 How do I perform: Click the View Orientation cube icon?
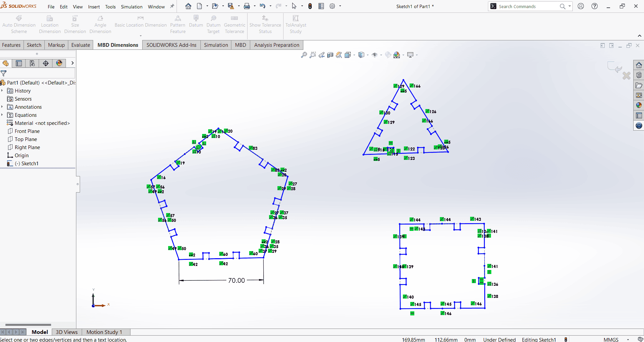point(348,55)
